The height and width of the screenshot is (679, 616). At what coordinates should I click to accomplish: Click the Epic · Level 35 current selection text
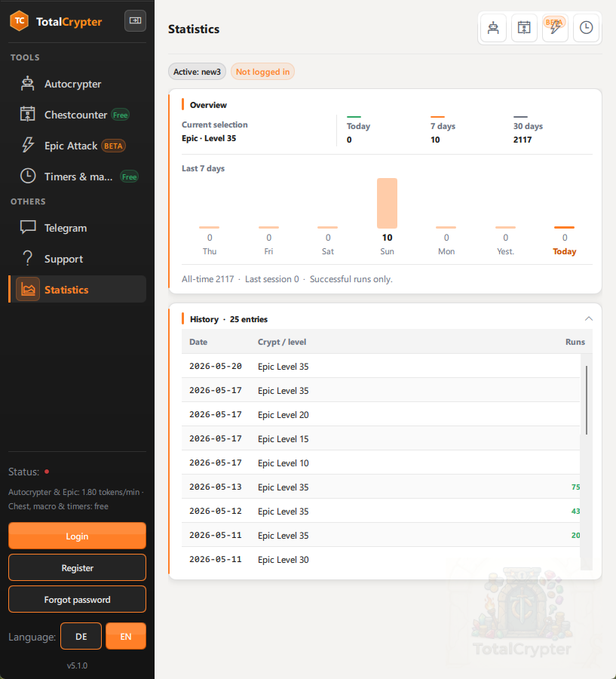click(209, 138)
